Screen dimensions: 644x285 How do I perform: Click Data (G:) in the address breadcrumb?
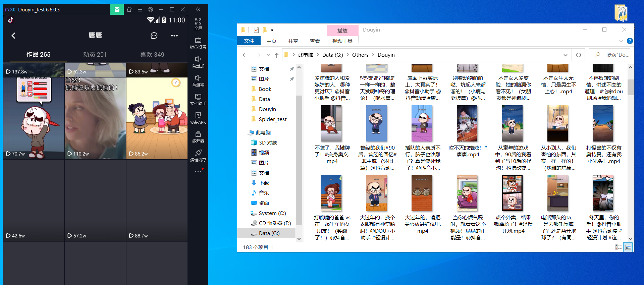pyautogui.click(x=333, y=55)
